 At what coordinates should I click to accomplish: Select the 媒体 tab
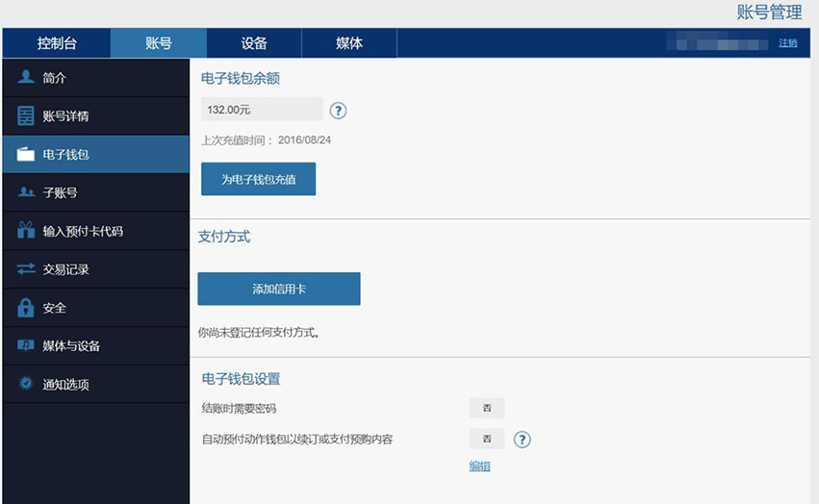(x=349, y=43)
